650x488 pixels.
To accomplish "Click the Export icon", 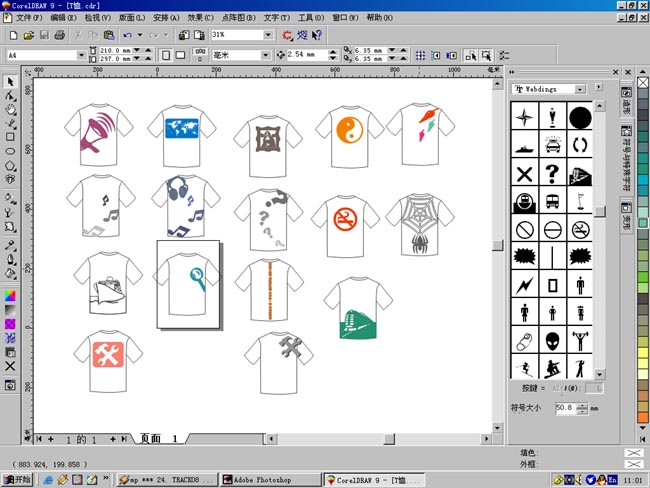I will [x=199, y=35].
